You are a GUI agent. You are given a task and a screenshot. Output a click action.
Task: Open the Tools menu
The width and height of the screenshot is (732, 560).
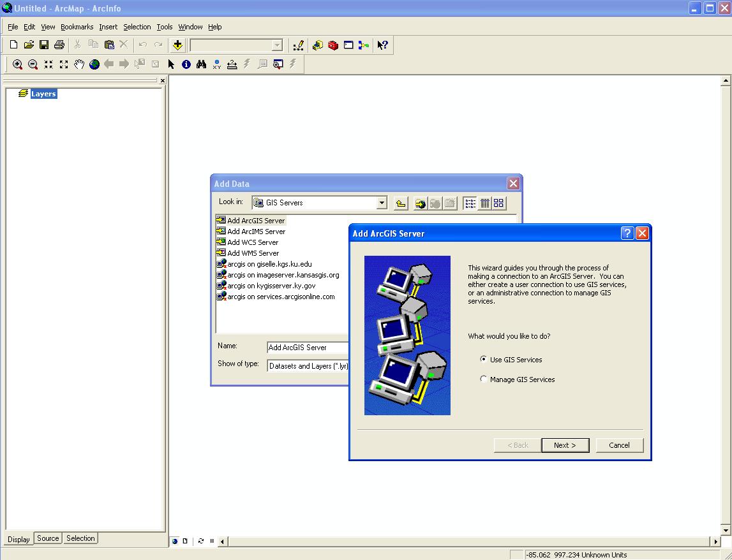(164, 27)
